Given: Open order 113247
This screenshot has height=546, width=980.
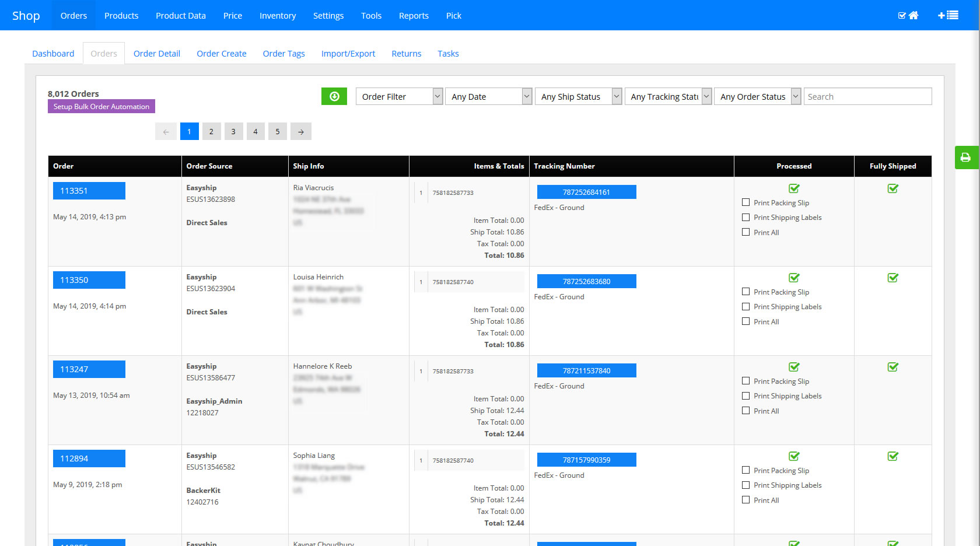Looking at the screenshot, I should [x=89, y=369].
